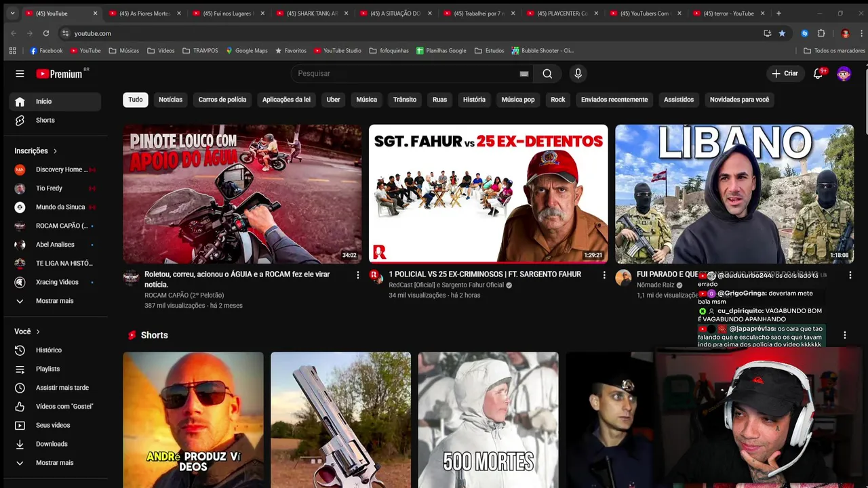The height and width of the screenshot is (488, 868).
Task: Open Todos os marcadores folder
Action: (x=834, y=51)
